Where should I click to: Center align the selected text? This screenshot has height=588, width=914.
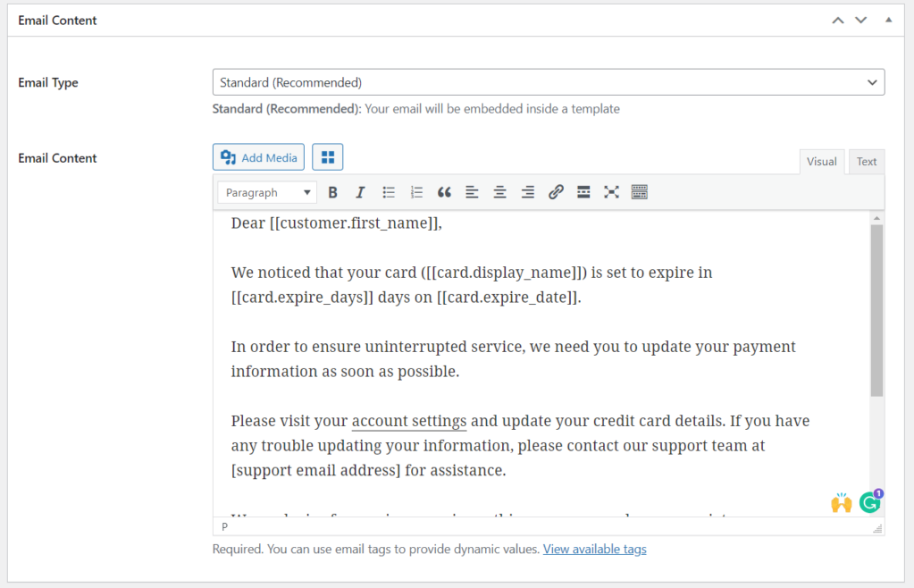point(499,191)
